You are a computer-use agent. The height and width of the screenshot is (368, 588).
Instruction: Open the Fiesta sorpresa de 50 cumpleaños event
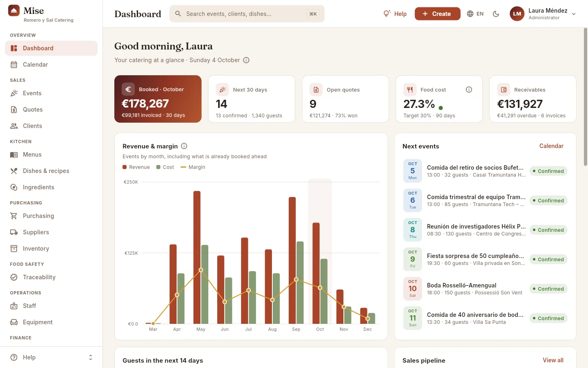[x=485, y=259]
